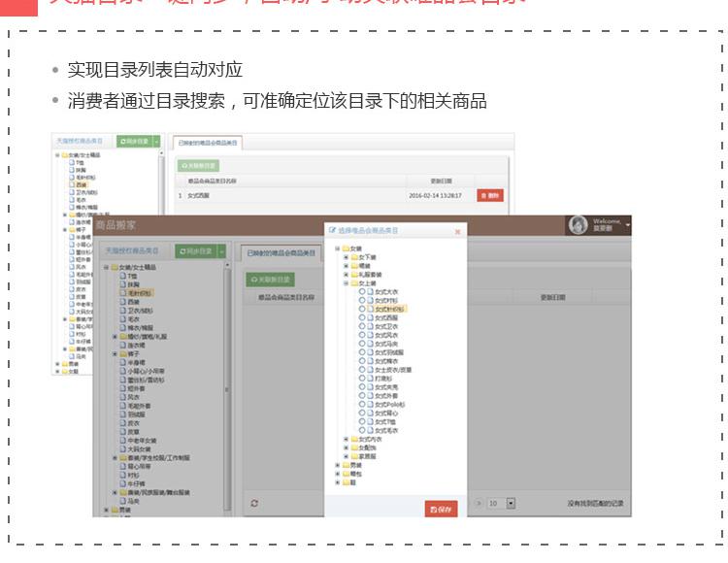The image size is (728, 563).
Task: Click the 女配饰 folder icon in dialog
Action: click(354, 447)
